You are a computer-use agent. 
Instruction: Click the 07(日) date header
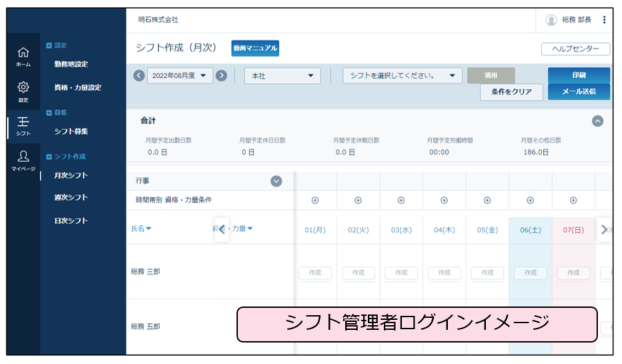point(573,230)
